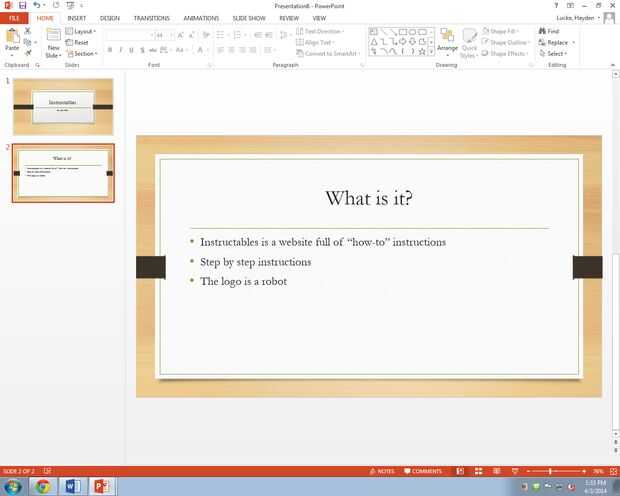Screen dimensions: 620x496
Task: Click the user account picture icon
Action: tap(609, 18)
